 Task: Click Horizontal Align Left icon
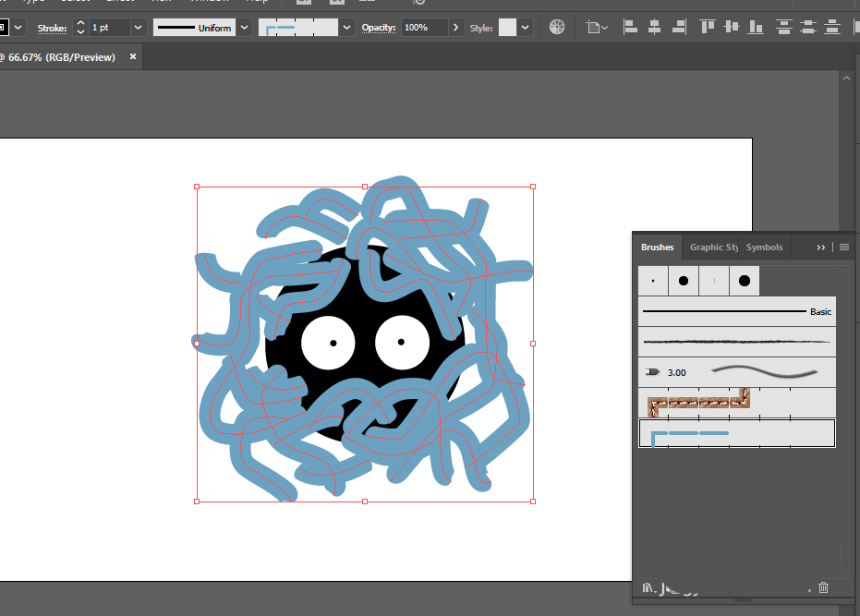point(630,27)
